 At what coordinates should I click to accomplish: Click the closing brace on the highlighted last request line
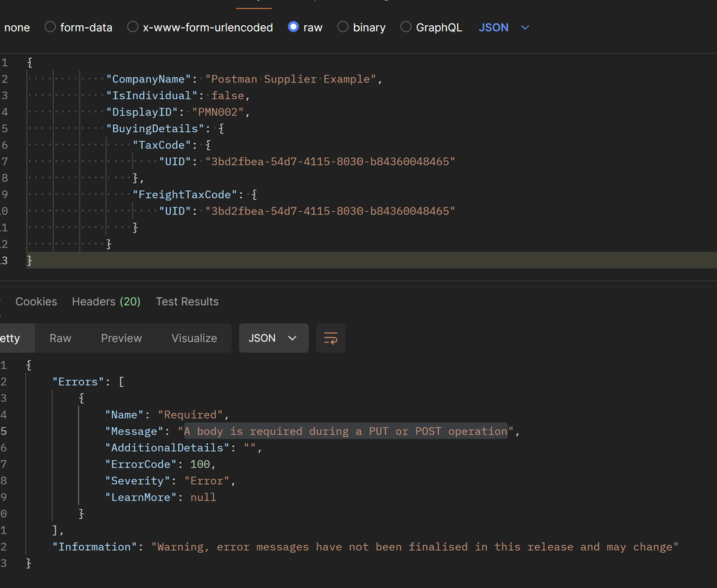pos(29,260)
